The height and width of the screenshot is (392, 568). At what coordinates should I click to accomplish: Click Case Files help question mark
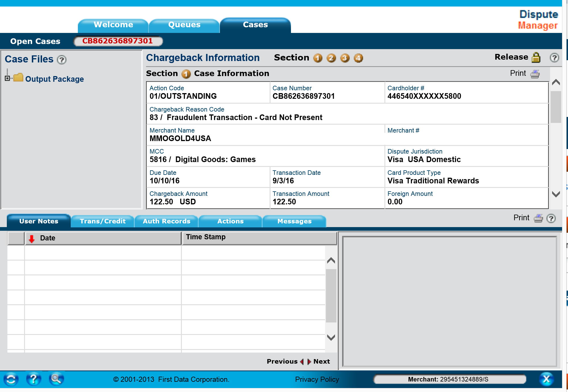pyautogui.click(x=62, y=60)
